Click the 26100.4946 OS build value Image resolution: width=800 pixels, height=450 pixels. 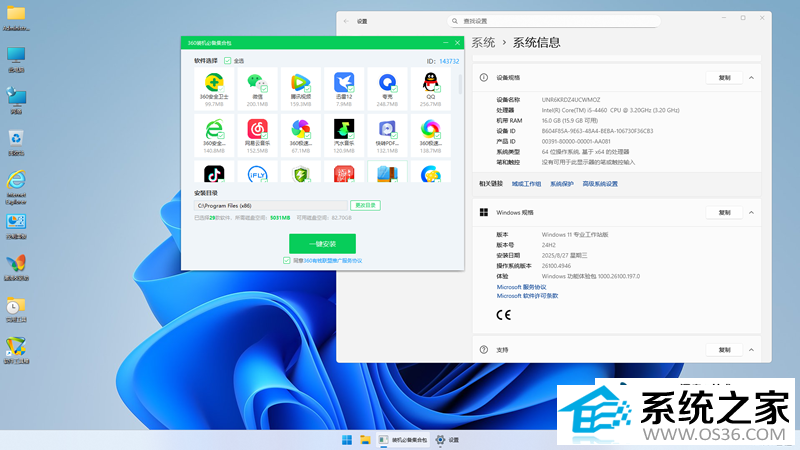click(556, 266)
